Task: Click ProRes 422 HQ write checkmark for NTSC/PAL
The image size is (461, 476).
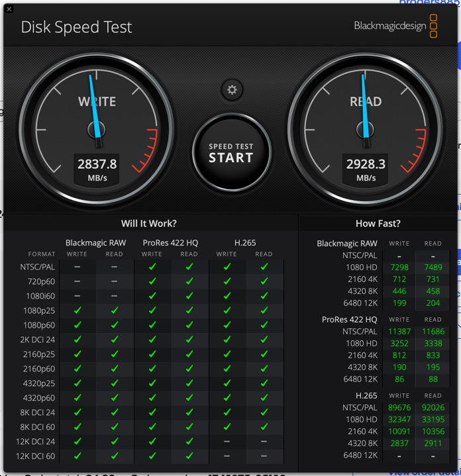Action: (152, 267)
